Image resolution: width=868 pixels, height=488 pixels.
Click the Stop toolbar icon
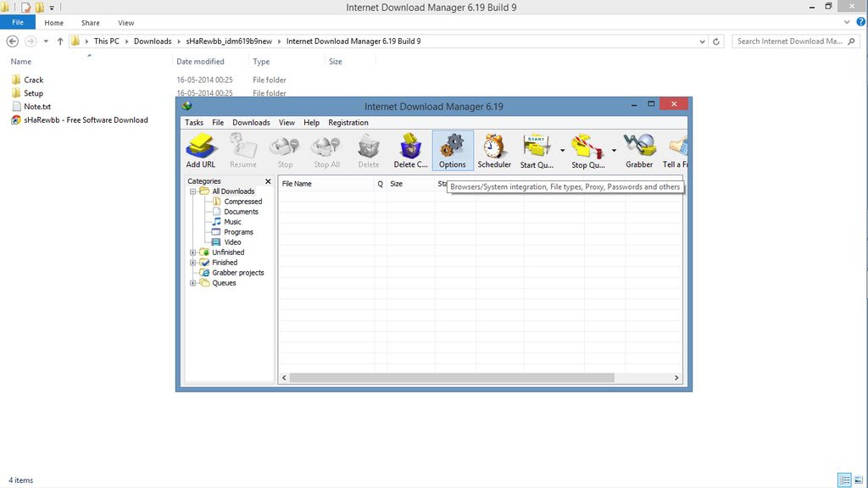coord(285,151)
